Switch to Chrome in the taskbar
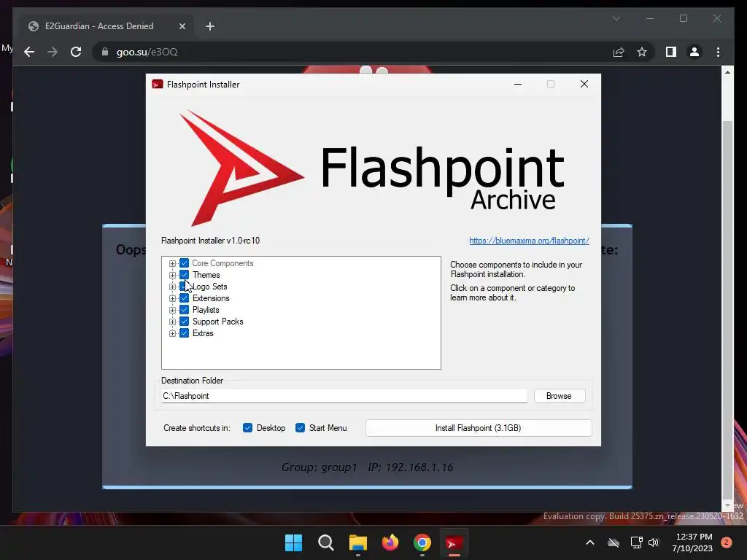This screenshot has width=747, height=560. coord(422,542)
